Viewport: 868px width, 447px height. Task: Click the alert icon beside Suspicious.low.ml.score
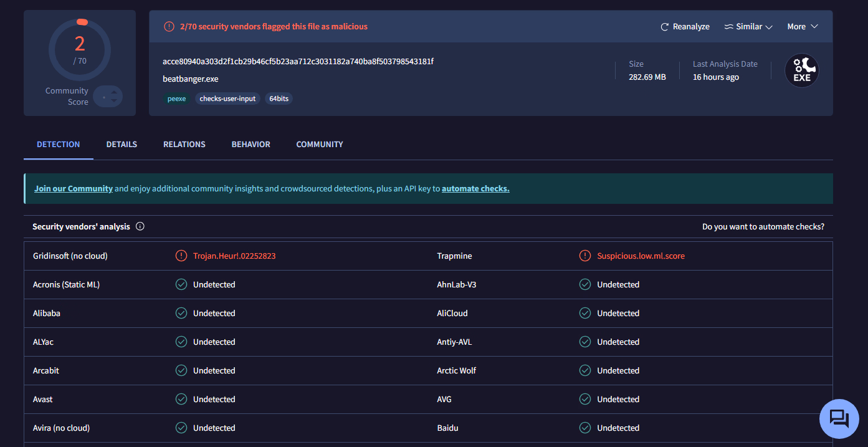click(584, 256)
